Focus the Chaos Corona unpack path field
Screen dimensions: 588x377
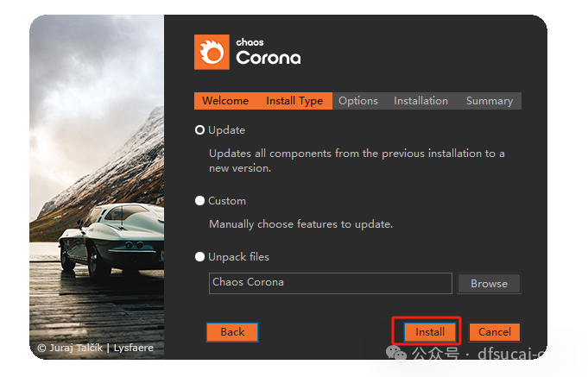[x=331, y=283]
